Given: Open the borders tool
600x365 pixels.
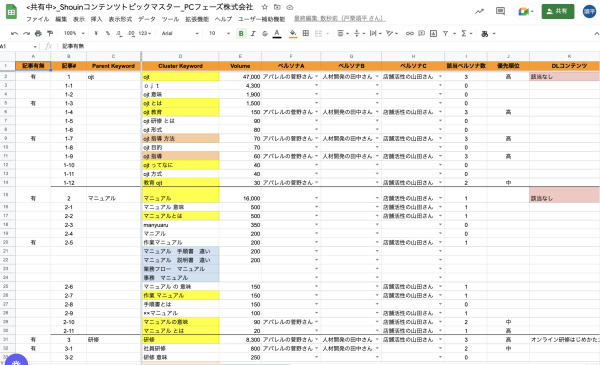Looking at the screenshot, I should [306, 34].
